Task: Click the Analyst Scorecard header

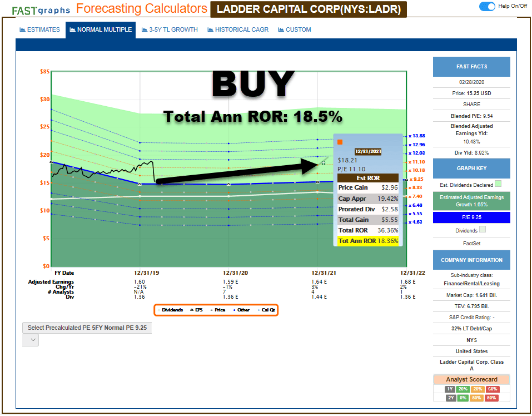Action: coord(471,379)
